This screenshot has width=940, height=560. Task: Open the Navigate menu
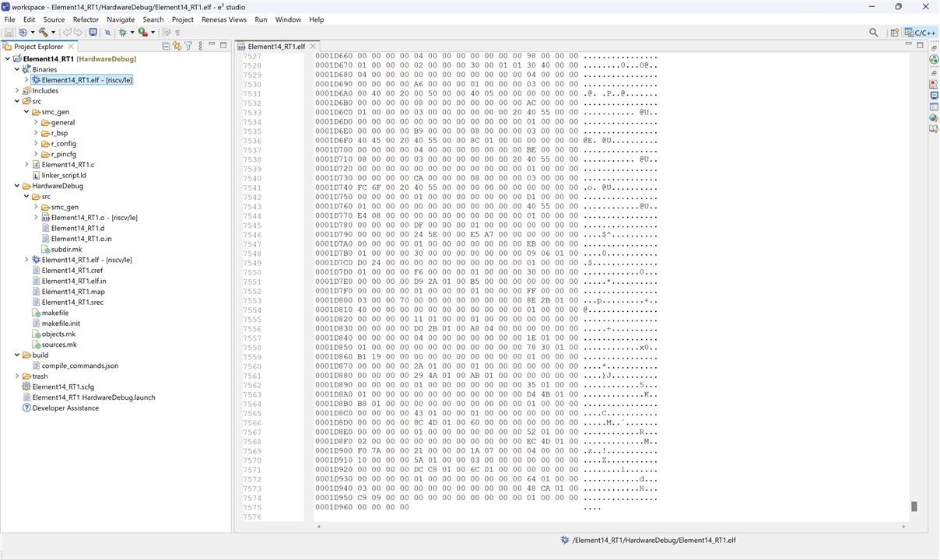point(121,19)
